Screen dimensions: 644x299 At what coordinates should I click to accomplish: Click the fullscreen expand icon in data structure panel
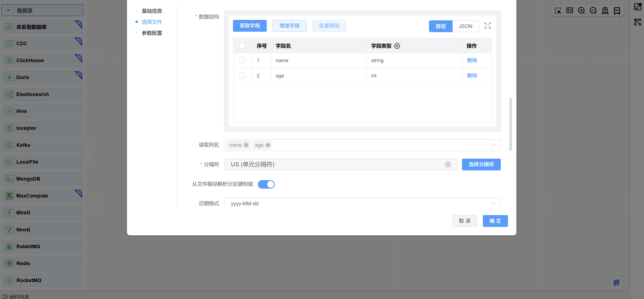click(487, 26)
